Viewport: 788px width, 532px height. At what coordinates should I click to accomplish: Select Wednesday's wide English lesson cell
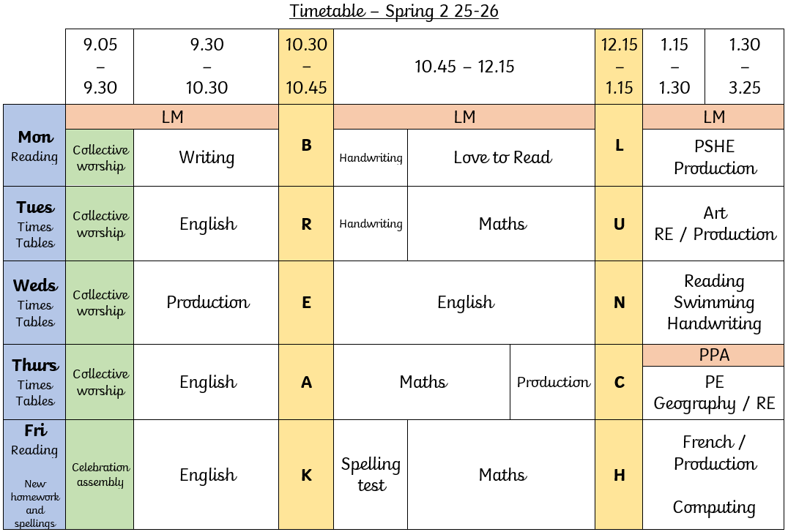coord(464,303)
